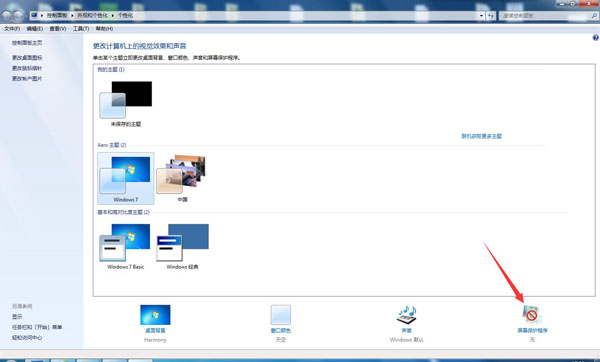This screenshot has height=362, width=600.
Task: Select the 中国 (China) Aero theme
Action: pos(182,178)
